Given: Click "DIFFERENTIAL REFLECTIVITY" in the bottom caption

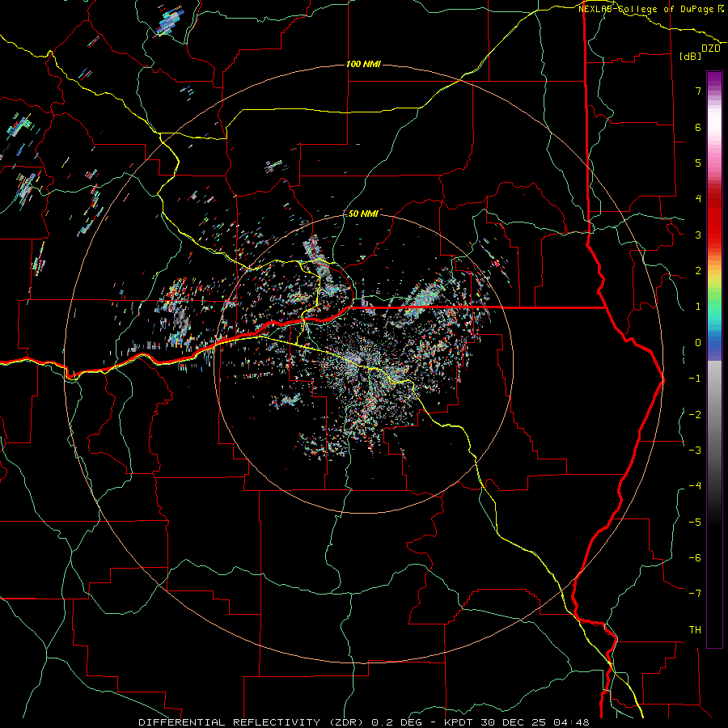Looking at the screenshot, I should click(230, 722).
